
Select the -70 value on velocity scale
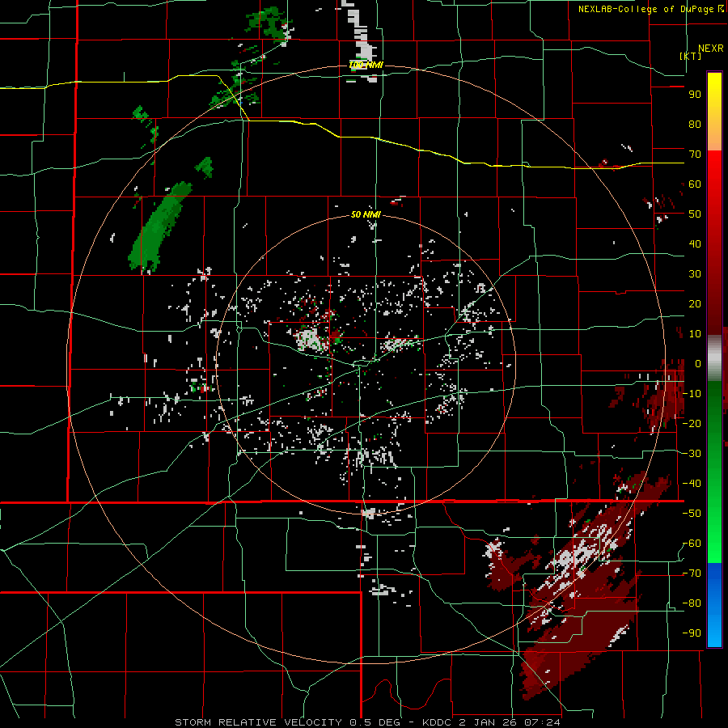(x=692, y=574)
